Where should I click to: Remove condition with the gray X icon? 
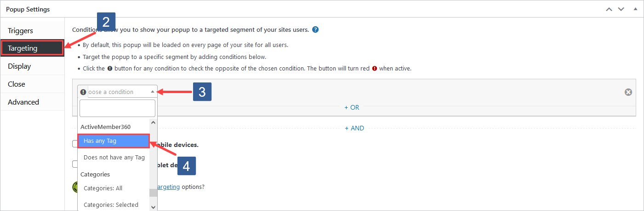(628, 92)
